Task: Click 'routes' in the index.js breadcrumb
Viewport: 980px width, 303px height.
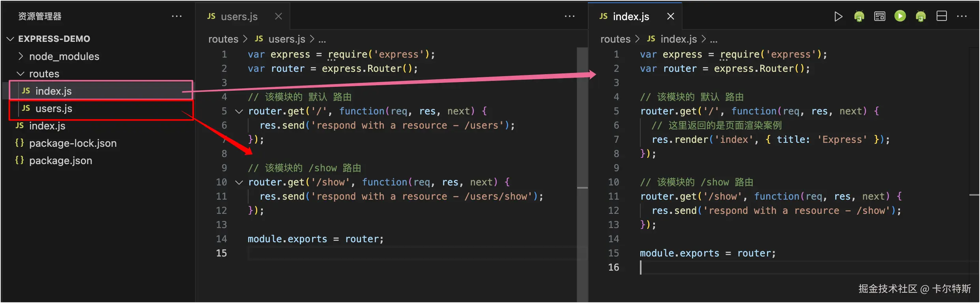Action: coord(615,39)
